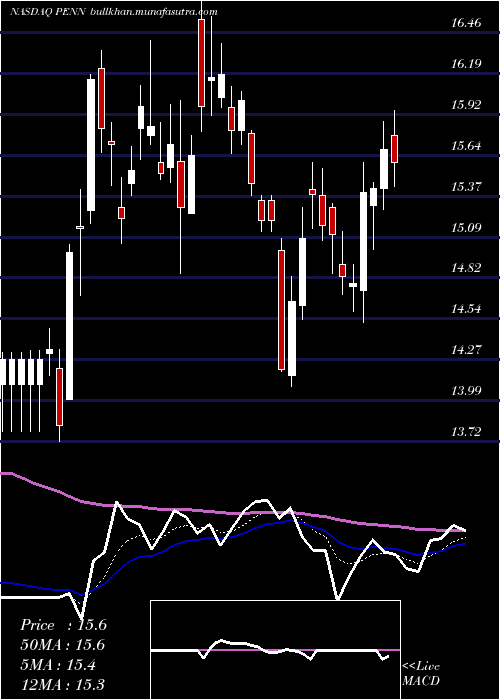
Task: Click the 15.09 price level label
Action: (x=466, y=227)
